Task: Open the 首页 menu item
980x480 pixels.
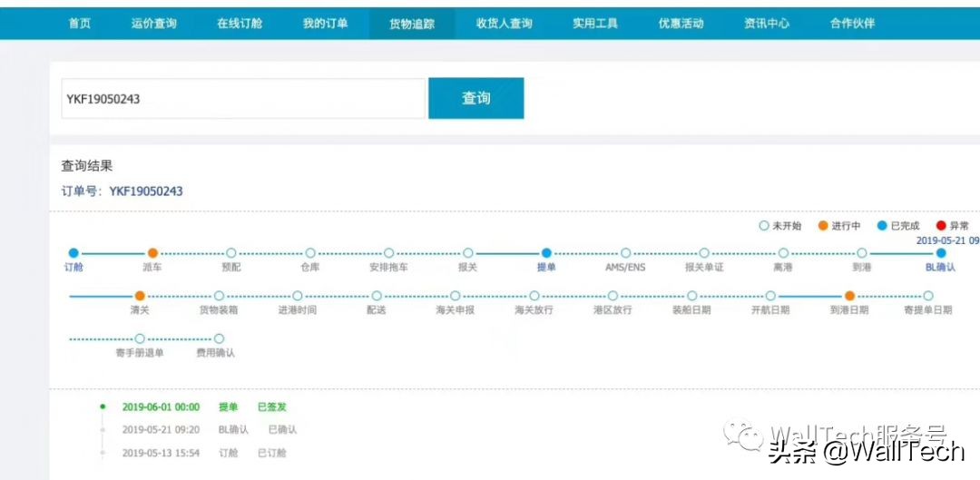Action: pos(79,24)
